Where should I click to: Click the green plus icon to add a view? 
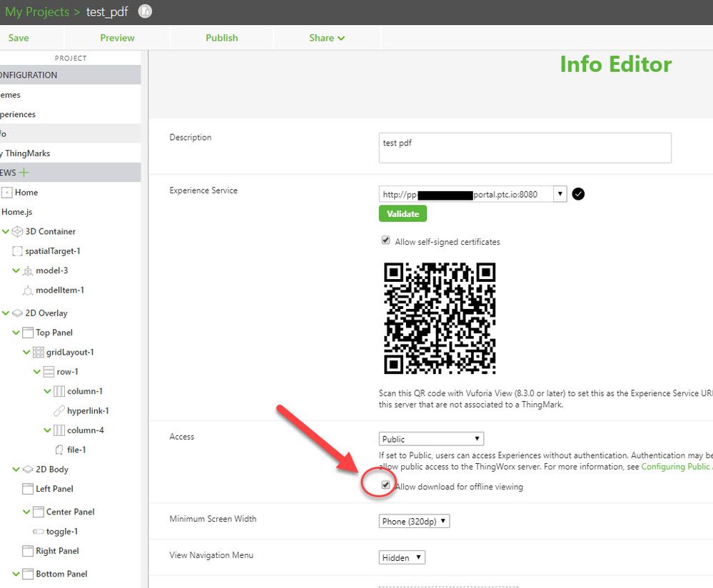coord(25,173)
